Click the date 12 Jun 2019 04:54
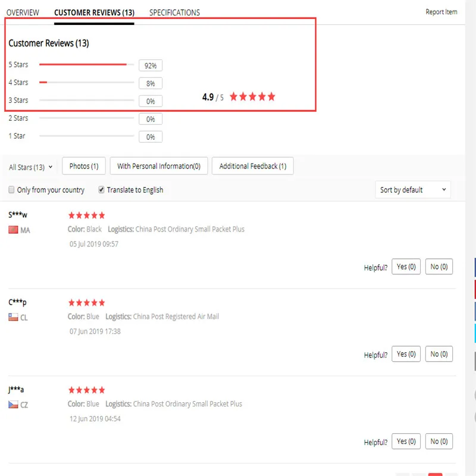 95,419
